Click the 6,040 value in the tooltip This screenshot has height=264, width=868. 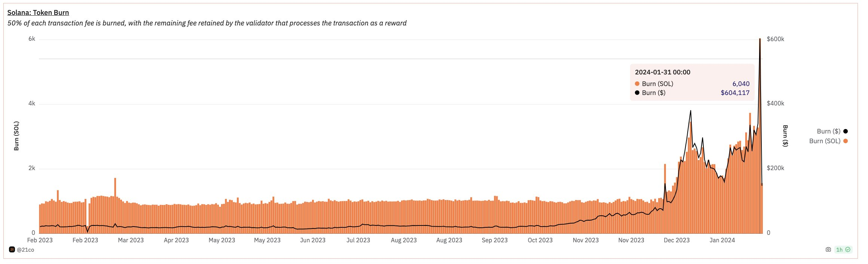[x=741, y=84]
